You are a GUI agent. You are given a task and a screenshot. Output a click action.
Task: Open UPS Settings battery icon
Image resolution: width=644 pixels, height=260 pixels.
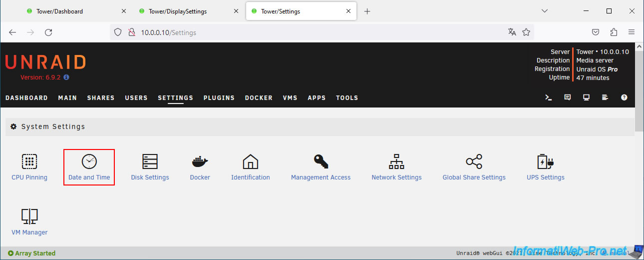[545, 162]
